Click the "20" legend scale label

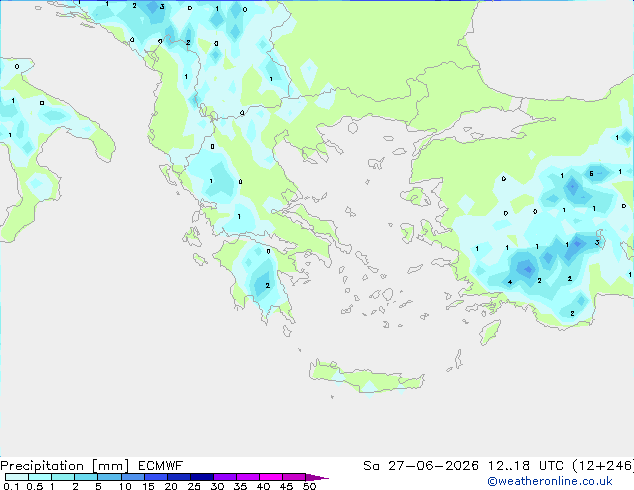[171, 486]
